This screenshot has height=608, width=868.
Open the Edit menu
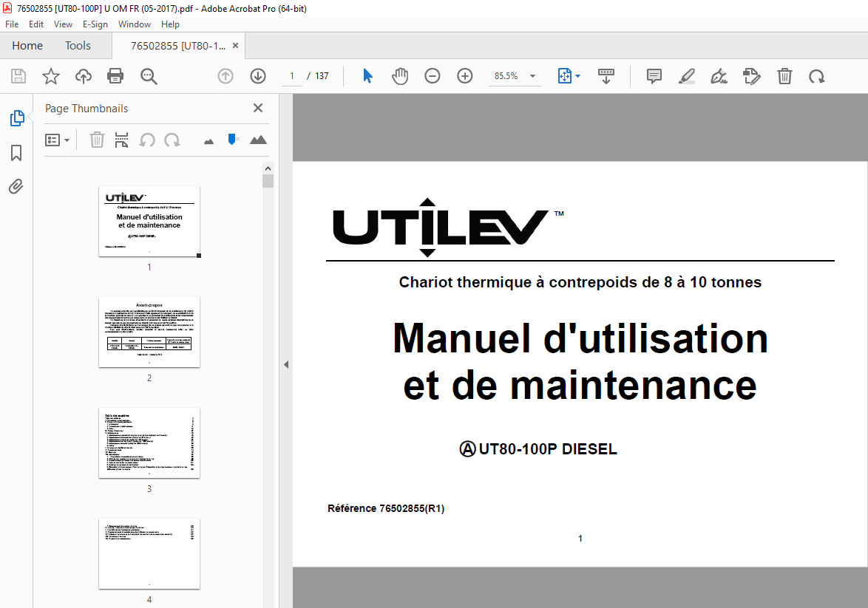point(36,24)
